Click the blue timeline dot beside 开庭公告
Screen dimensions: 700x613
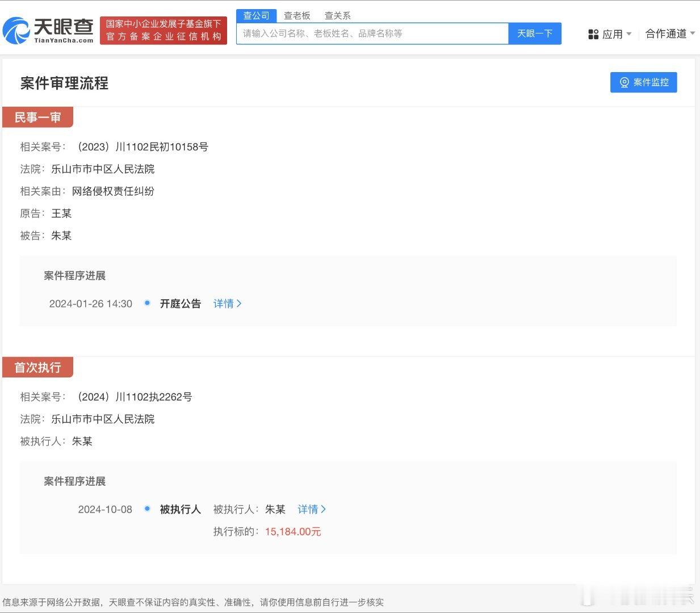tap(147, 303)
